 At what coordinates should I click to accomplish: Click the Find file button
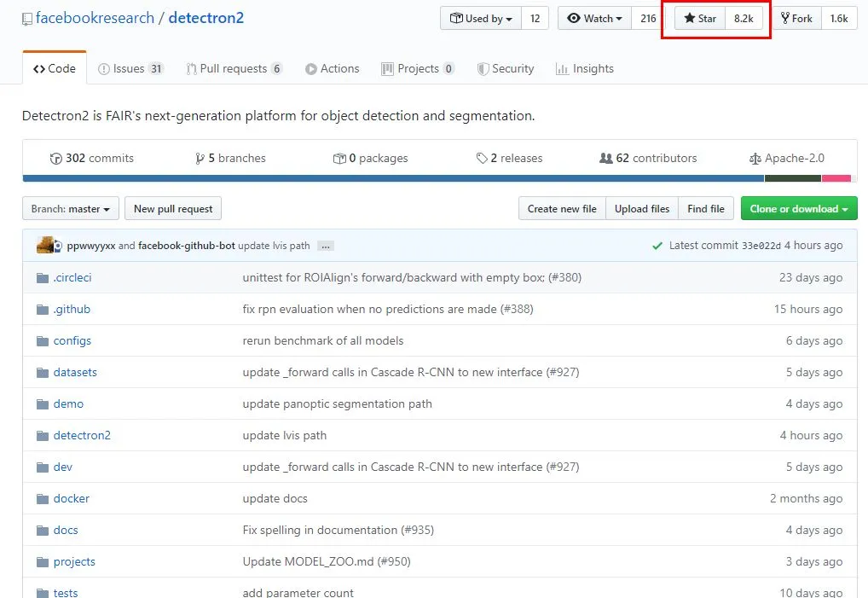tap(705, 209)
